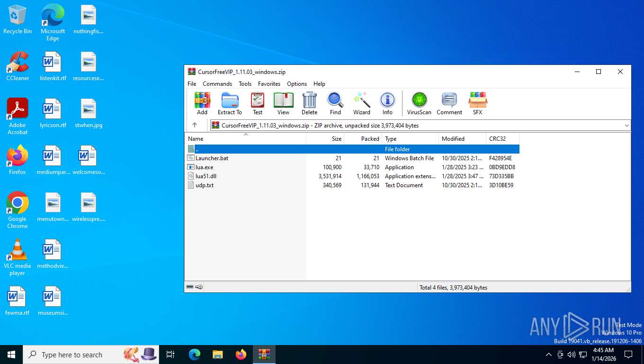The height and width of the screenshot is (364, 644).
Task: Open the Options menu
Action: [297, 84]
